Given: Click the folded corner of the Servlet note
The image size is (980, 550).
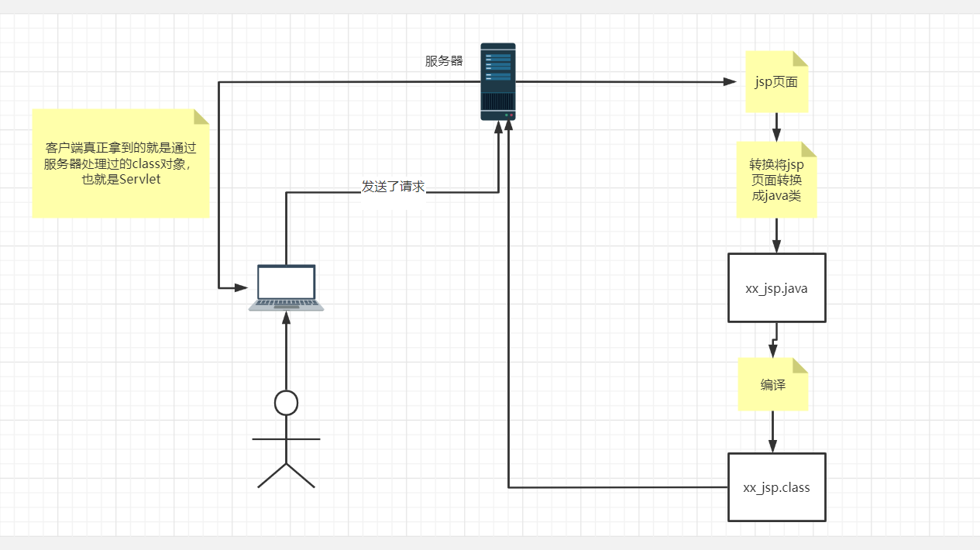Looking at the screenshot, I should [x=202, y=117].
